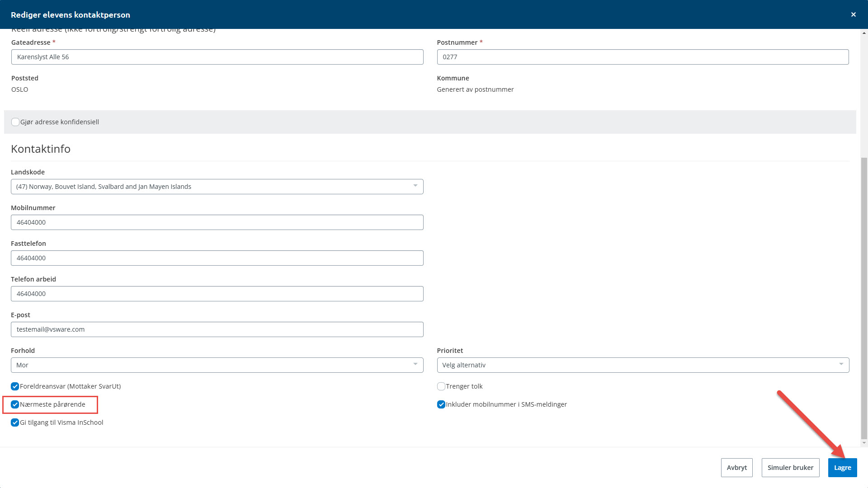Click the E-post email field
Viewport: 868px width, 488px height.
click(x=217, y=329)
